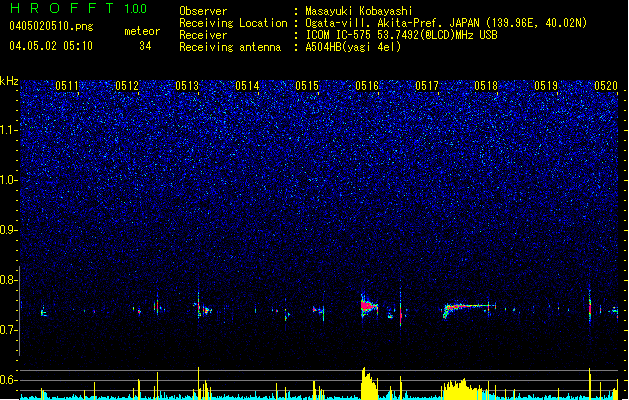Select observer name Masayuki Kobayashi

pyautogui.click(x=359, y=11)
